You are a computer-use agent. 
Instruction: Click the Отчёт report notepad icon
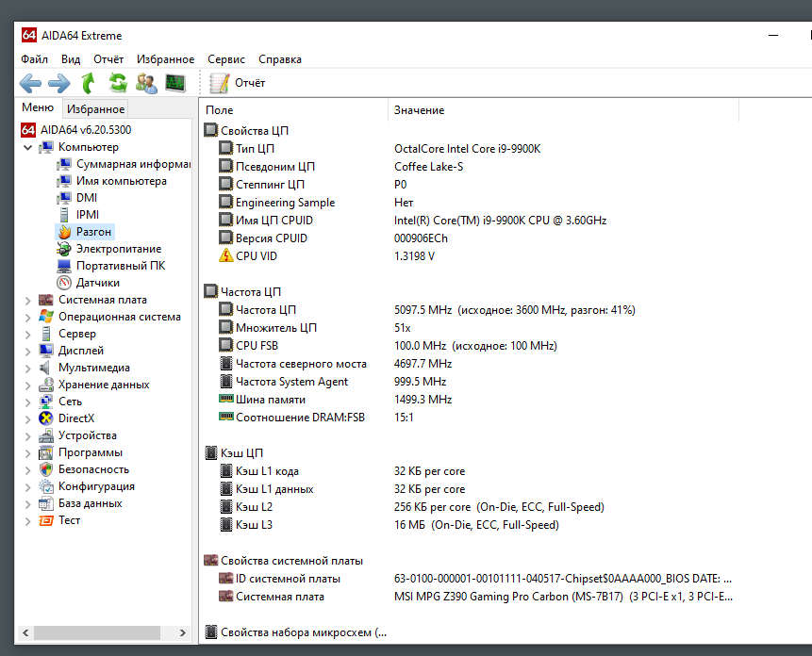click(x=219, y=83)
